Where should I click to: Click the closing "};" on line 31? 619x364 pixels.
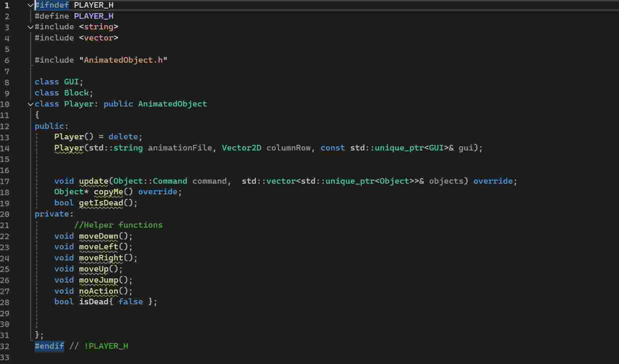pyautogui.click(x=39, y=335)
